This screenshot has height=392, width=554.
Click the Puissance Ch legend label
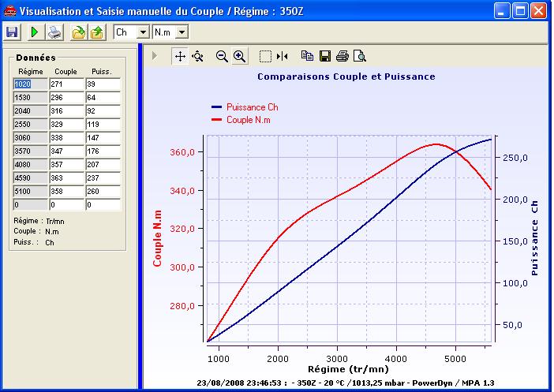[252, 106]
